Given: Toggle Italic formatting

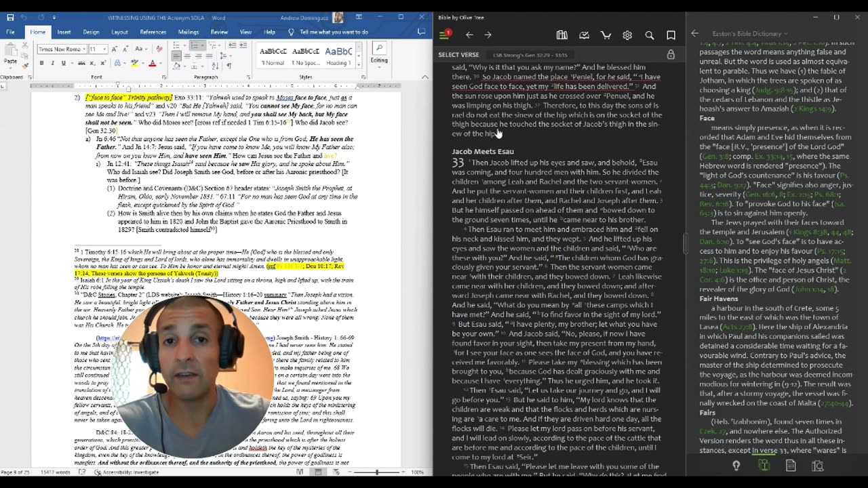Looking at the screenshot, I should 52,63.
